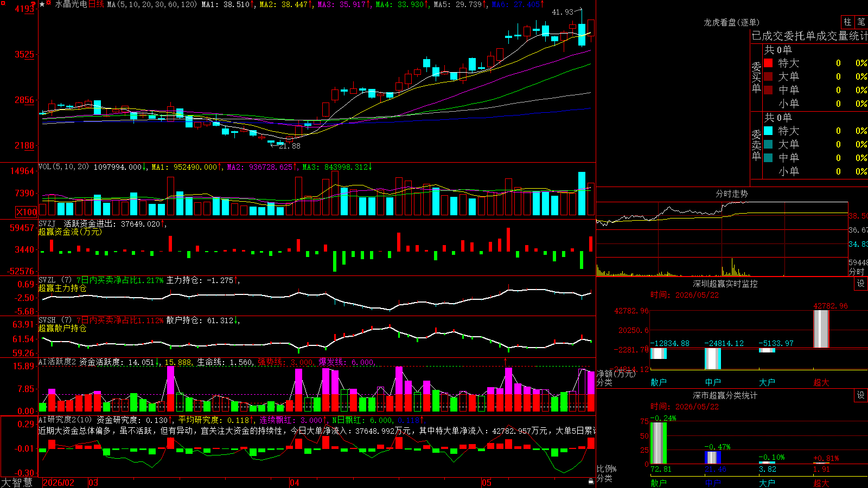868x488 pixels.
Task: Click the green 散户 bar in 深市超赢分类统计
Action: (x=659, y=443)
